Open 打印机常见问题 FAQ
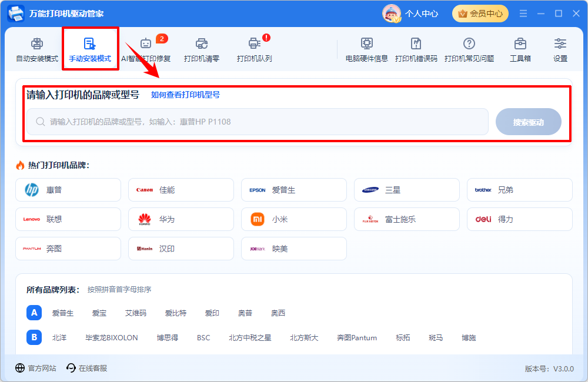 click(469, 50)
